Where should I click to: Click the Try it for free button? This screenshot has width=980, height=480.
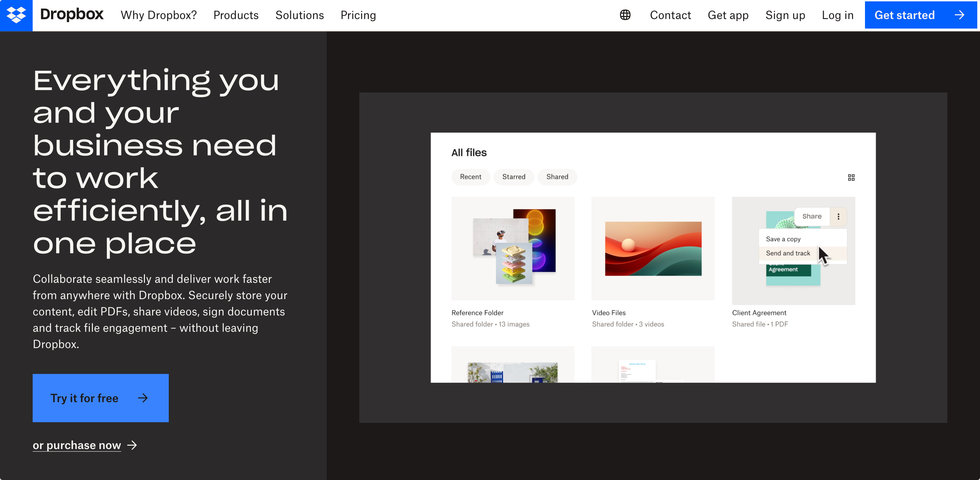click(x=100, y=398)
